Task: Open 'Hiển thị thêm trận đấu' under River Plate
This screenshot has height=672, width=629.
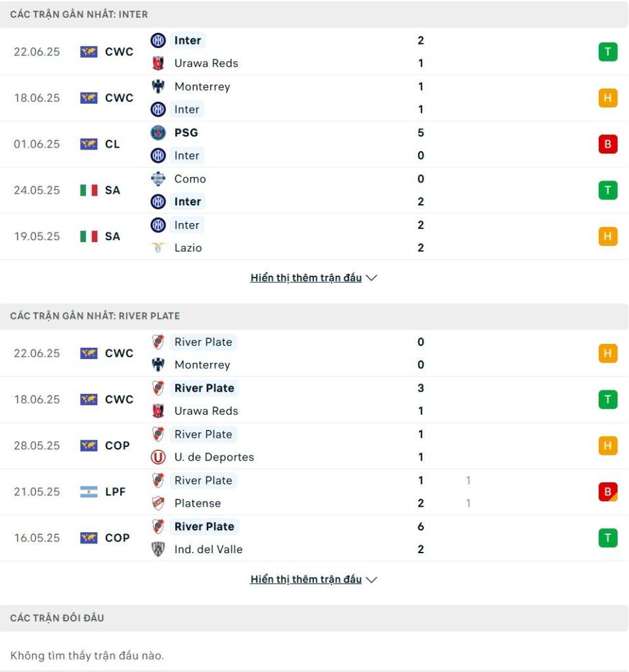Action: point(306,579)
